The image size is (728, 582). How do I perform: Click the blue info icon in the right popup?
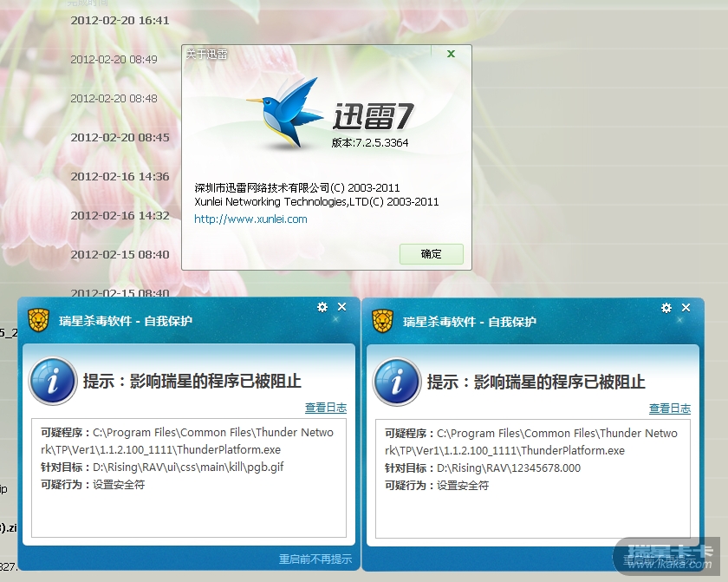tap(397, 382)
